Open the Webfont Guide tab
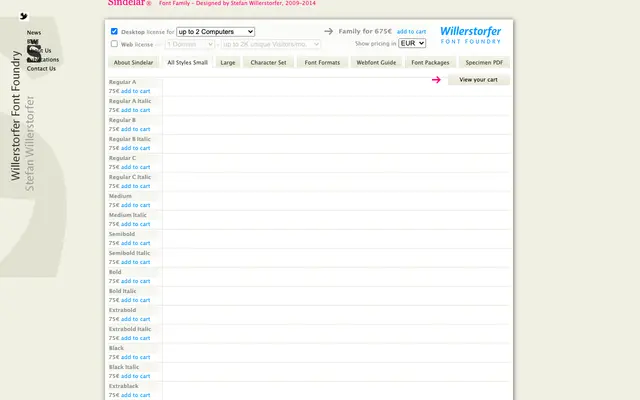Image resolution: width=640 pixels, height=400 pixels. [376, 62]
